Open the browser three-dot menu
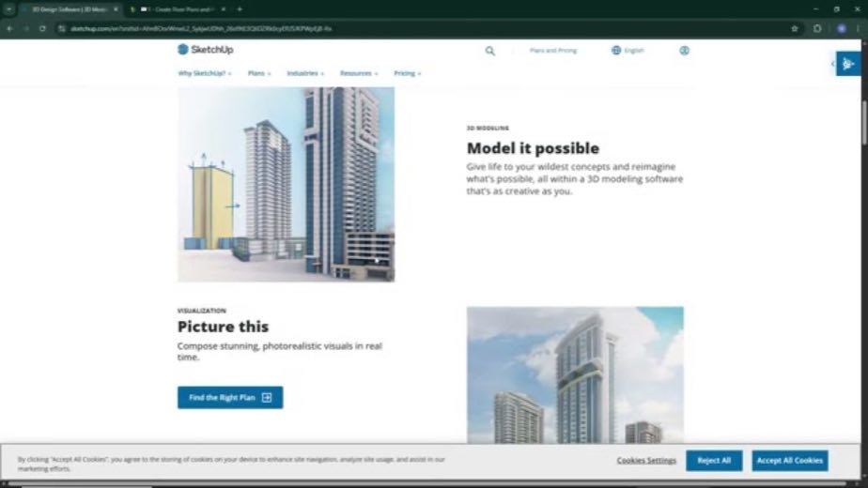This screenshot has width=868, height=488. click(x=859, y=28)
